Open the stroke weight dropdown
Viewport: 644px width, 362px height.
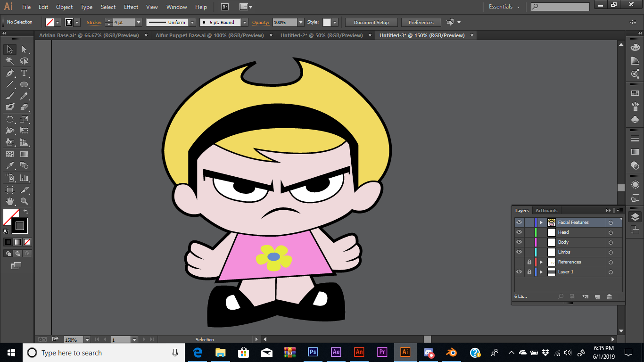coord(139,22)
